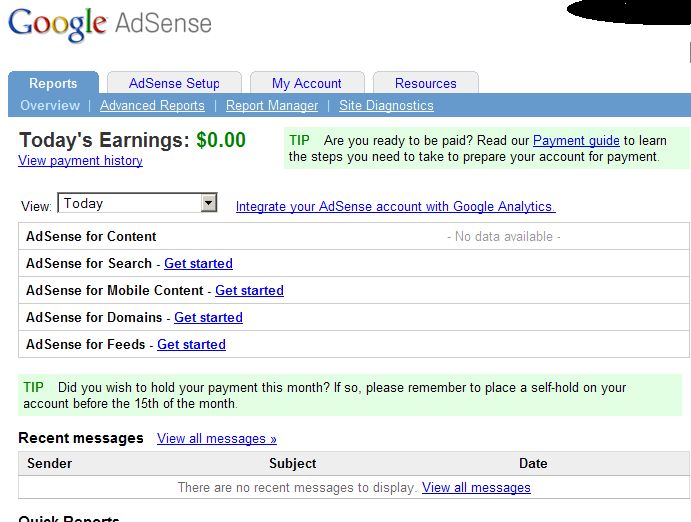691x522 pixels.
Task: Click the Recent messages heading
Action: coord(81,438)
